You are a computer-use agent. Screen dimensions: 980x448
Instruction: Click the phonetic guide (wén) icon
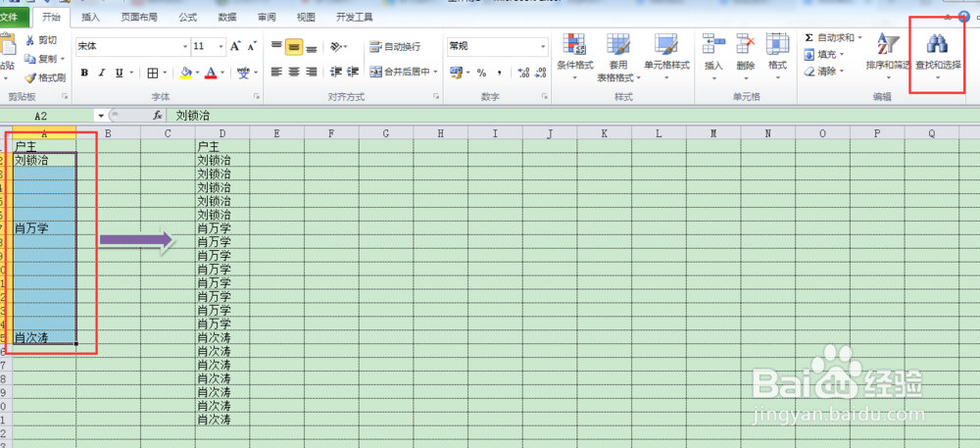[244, 74]
